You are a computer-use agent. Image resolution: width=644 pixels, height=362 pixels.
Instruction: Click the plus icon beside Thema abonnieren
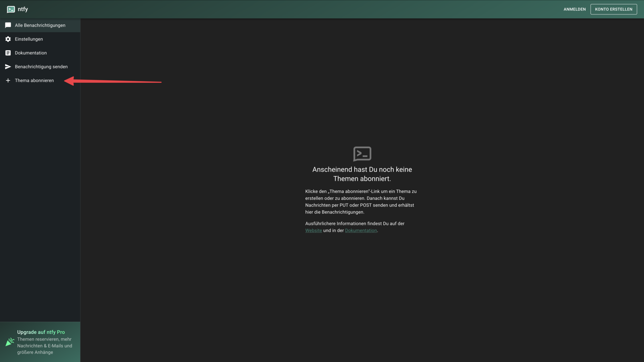pyautogui.click(x=8, y=80)
